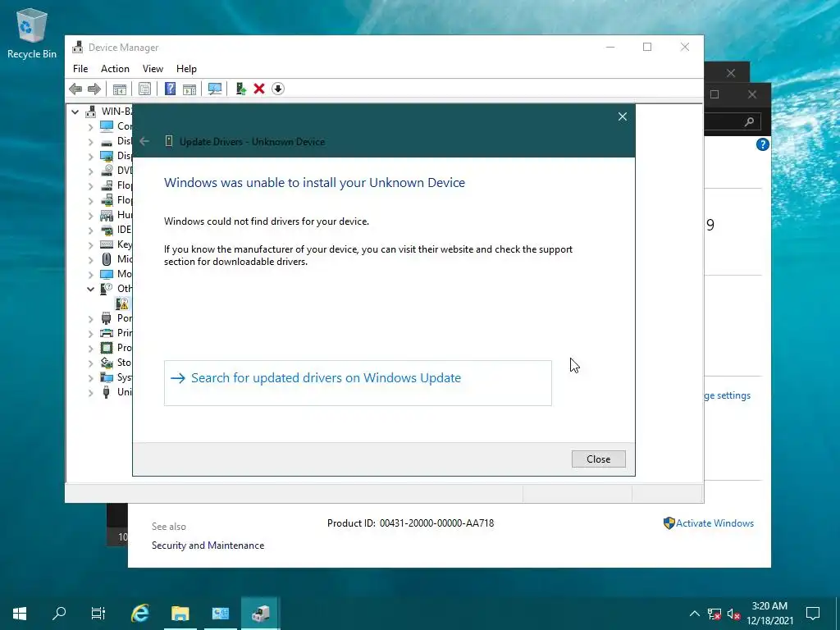This screenshot has height=630, width=840.
Task: Select the Universal Serial Bus category icon
Action: coord(107,392)
